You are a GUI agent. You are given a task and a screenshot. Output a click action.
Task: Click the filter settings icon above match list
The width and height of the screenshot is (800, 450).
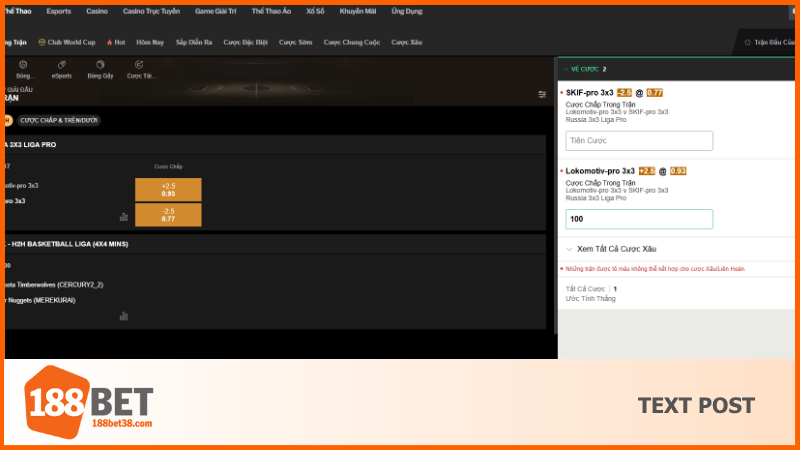point(542,95)
